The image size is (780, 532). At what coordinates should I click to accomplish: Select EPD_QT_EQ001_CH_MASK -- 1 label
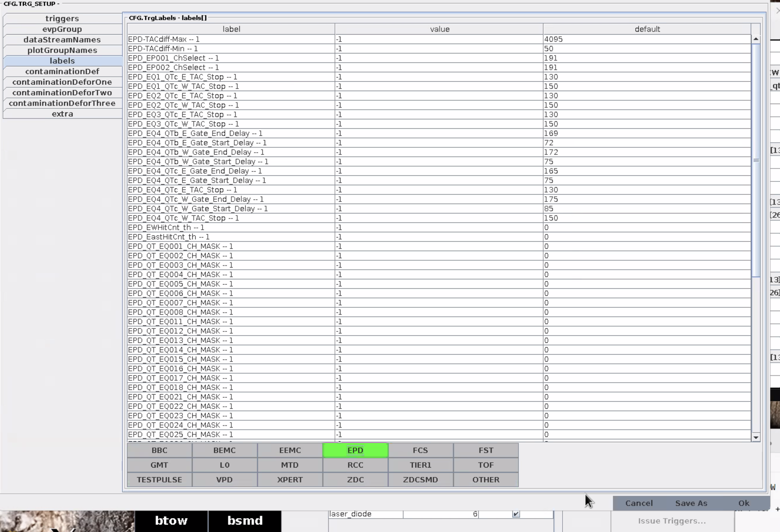click(x=231, y=246)
